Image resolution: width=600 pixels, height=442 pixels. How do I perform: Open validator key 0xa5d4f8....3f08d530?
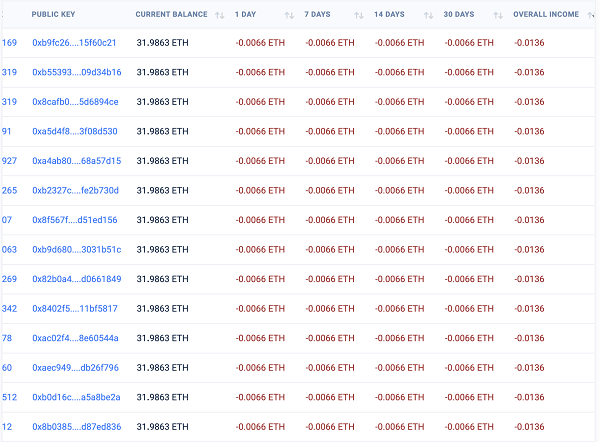tap(74, 131)
